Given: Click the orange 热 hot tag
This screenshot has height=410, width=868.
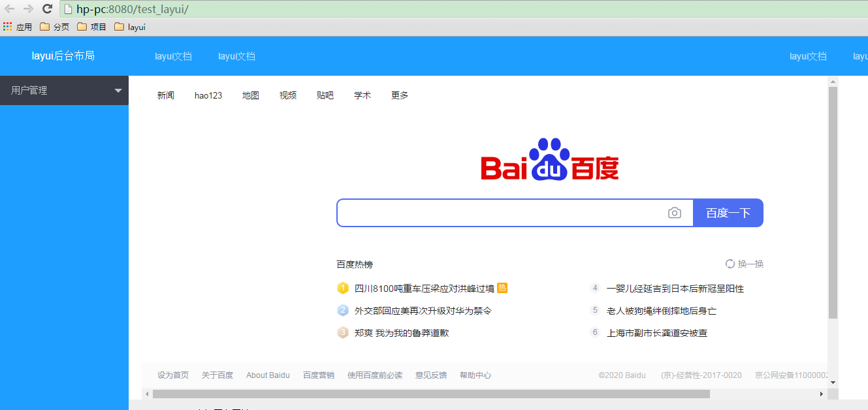Looking at the screenshot, I should (x=502, y=288).
